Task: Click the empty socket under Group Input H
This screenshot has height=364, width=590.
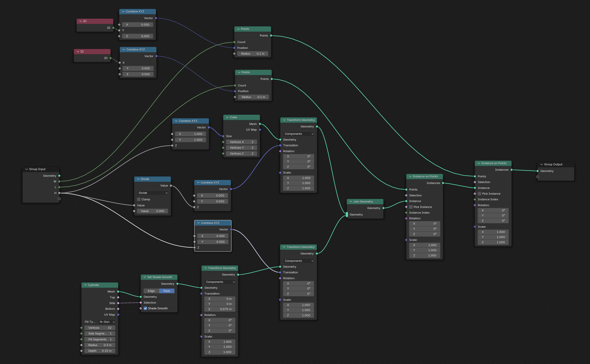Action: (59, 199)
